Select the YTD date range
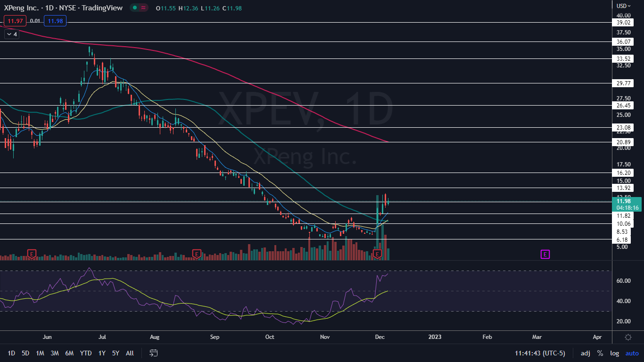The width and height of the screenshot is (644, 362). (86, 353)
